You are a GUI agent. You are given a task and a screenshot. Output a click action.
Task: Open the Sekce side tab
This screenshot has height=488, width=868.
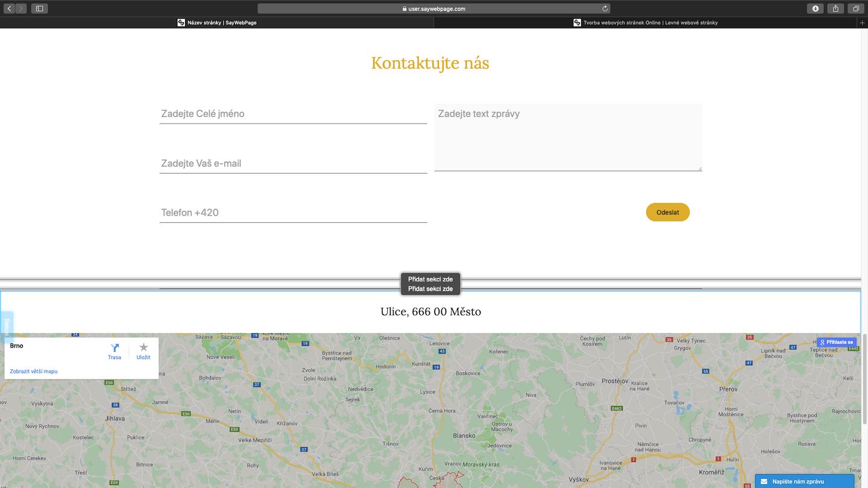click(x=7, y=327)
